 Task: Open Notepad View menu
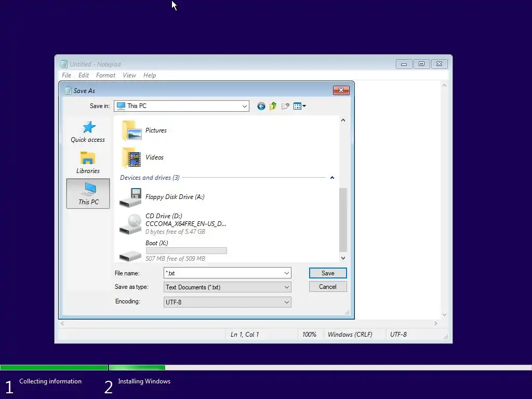point(129,75)
